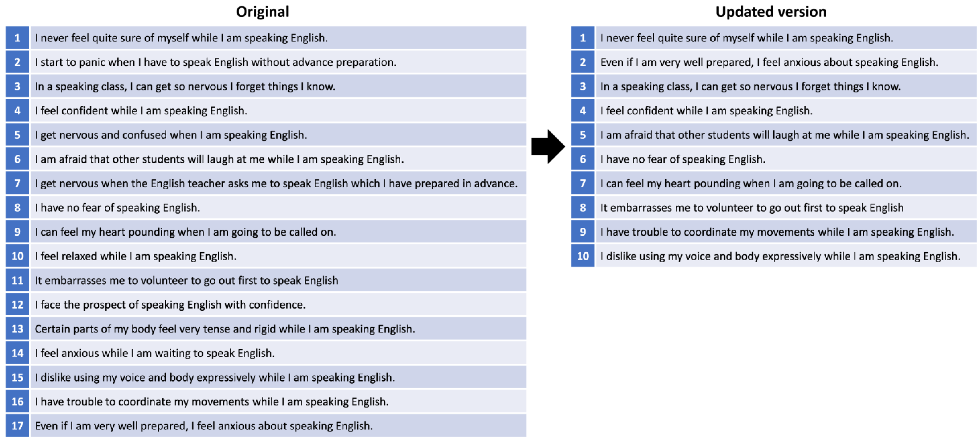The width and height of the screenshot is (980, 443).
Task: Click "Certain parts of my body" statement
Action: coord(225,329)
